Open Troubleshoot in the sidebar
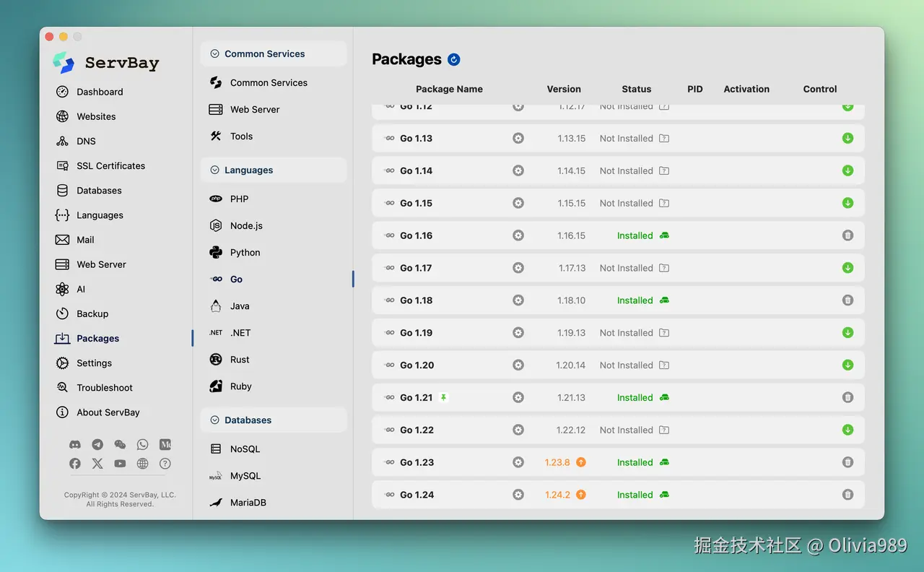 click(x=105, y=388)
